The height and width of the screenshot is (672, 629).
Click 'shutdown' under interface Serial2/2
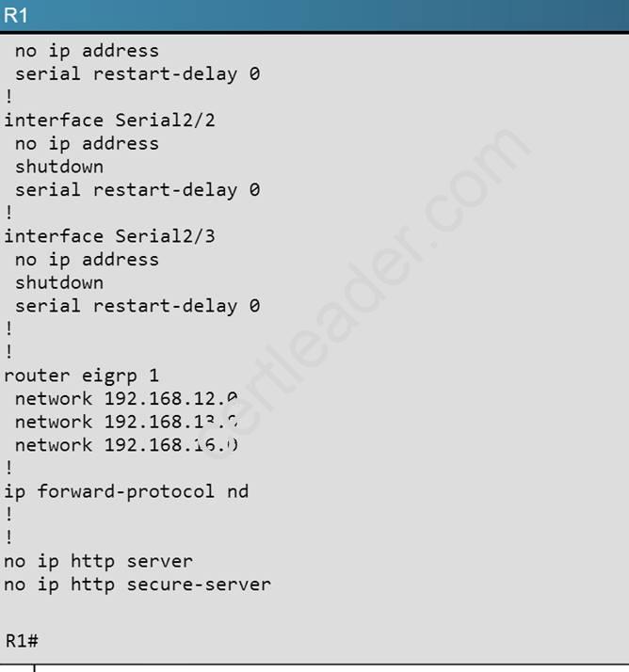(58, 167)
